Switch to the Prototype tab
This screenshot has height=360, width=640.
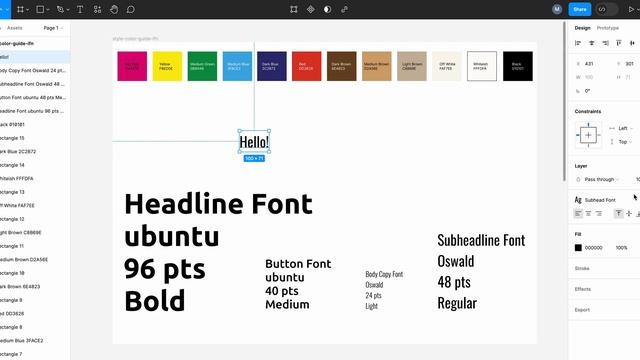coord(608,28)
